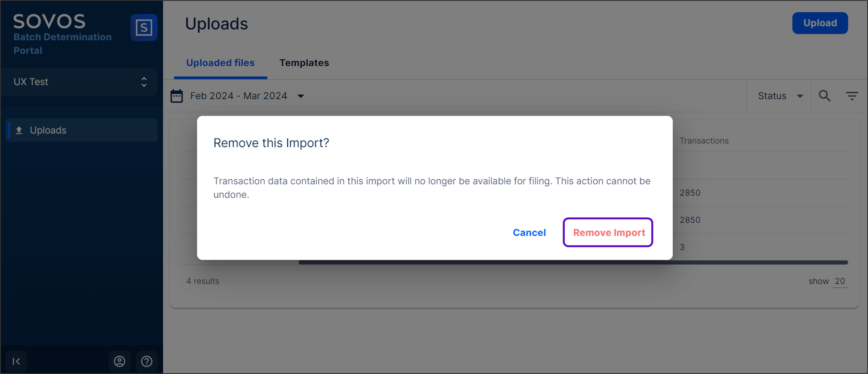Cancel the remove import dialog
Image resolution: width=868 pixels, height=374 pixels.
coord(529,233)
